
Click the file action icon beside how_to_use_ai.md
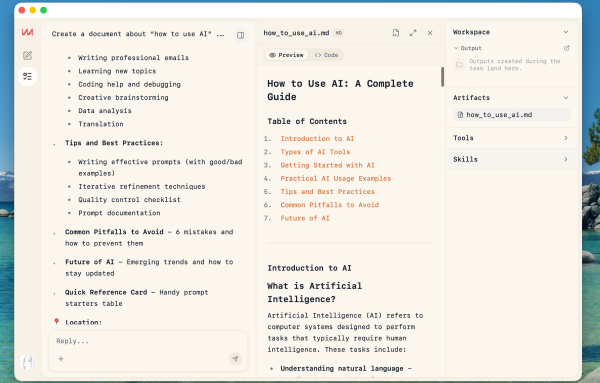[x=396, y=33]
